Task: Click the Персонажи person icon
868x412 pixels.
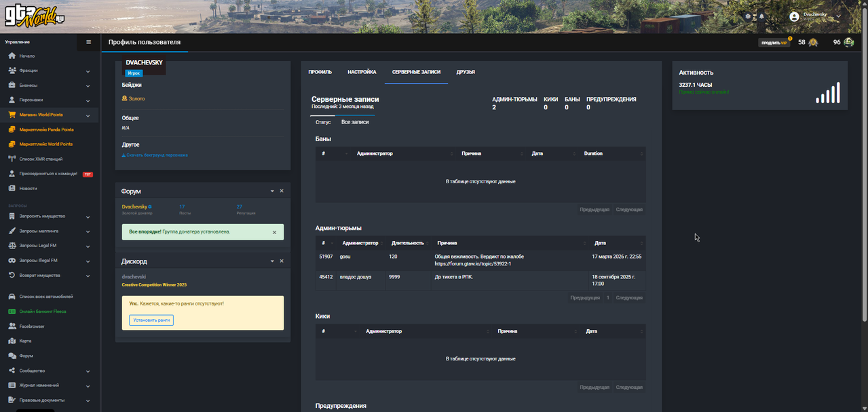Action: click(12, 100)
